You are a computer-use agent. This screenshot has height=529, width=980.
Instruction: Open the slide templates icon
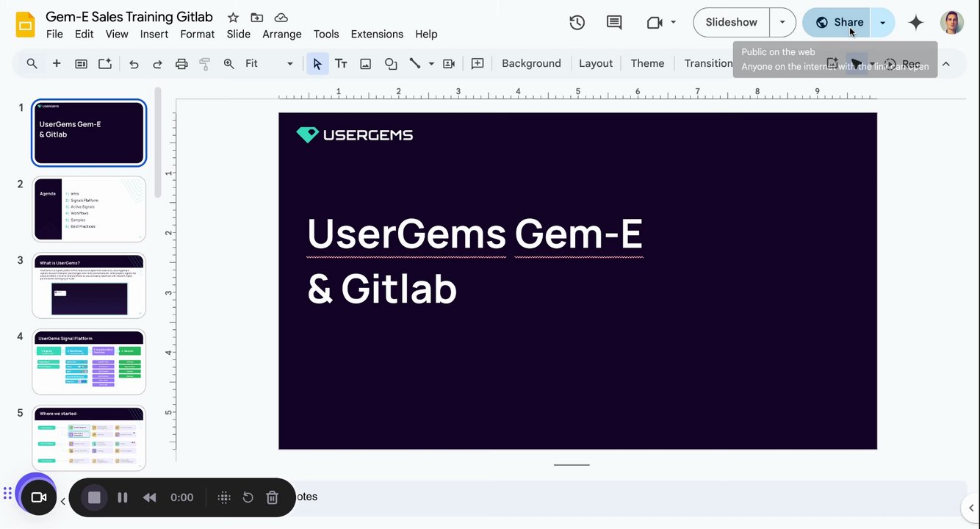81,64
